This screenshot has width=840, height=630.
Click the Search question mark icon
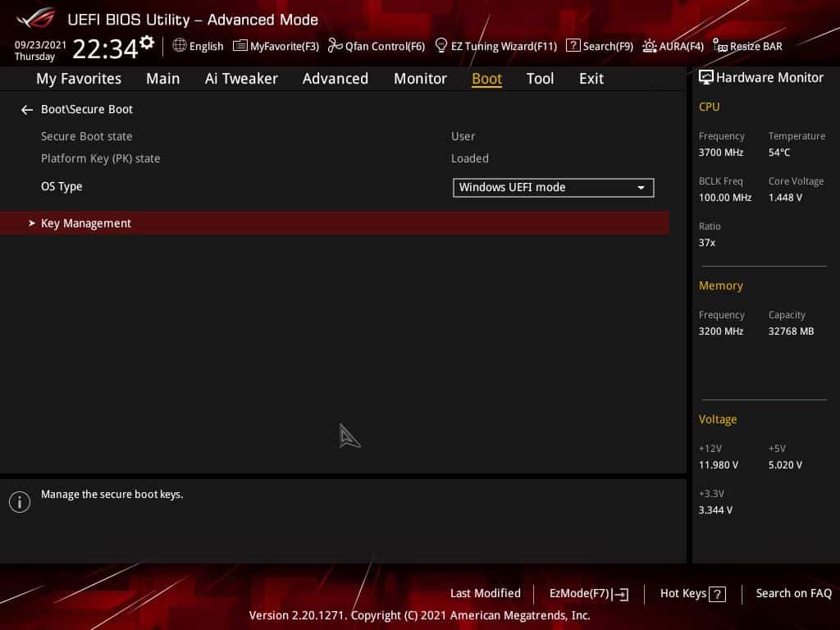(x=573, y=46)
